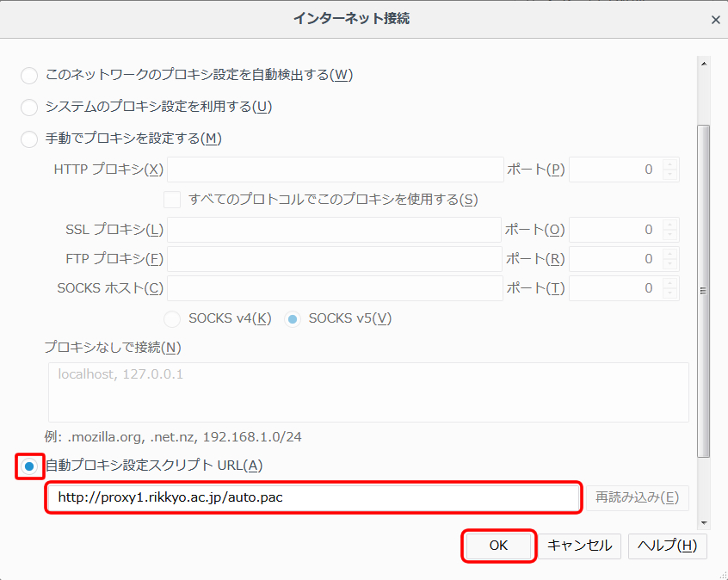
Task: Close the インターネット接続 dialog
Action: point(715,20)
